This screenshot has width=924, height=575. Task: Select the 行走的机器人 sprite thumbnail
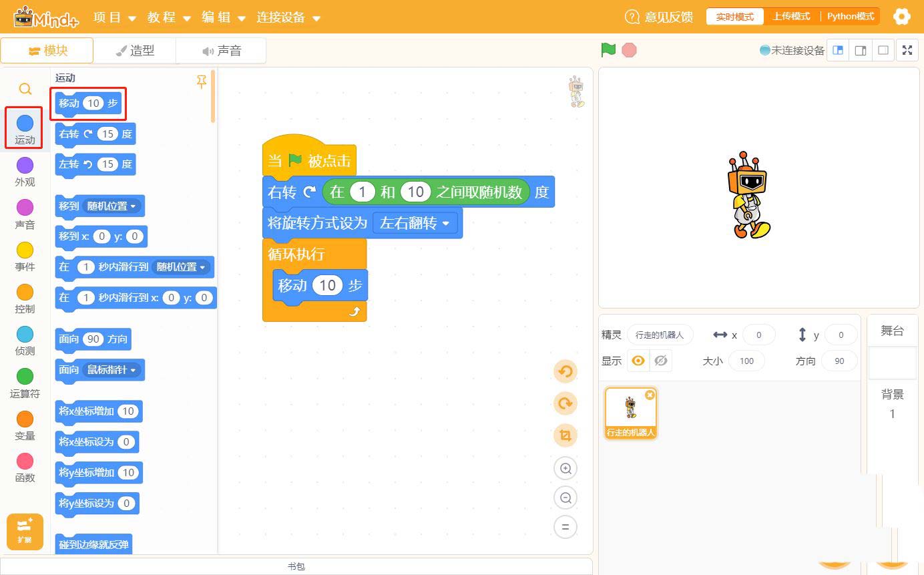[x=631, y=413]
